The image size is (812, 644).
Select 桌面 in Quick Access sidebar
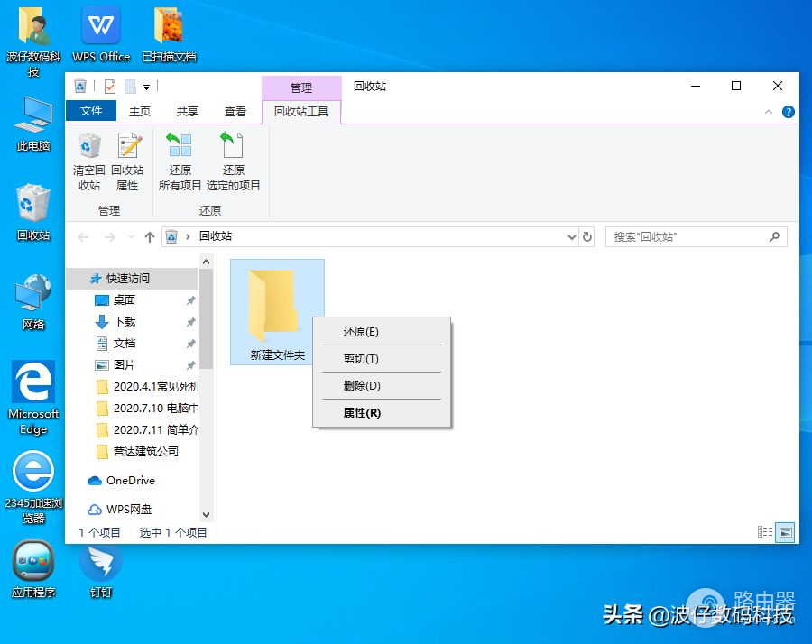(125, 299)
